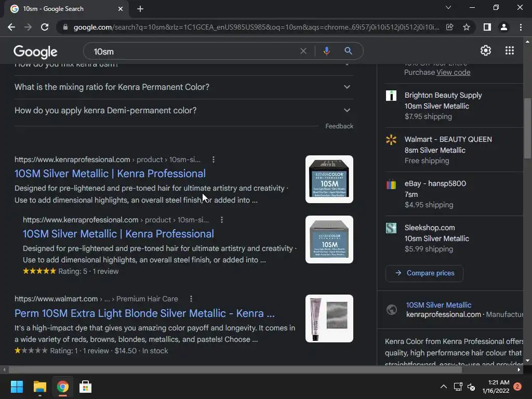The height and width of the screenshot is (399, 532).
Task: Clear the search box text
Action: 303,51
